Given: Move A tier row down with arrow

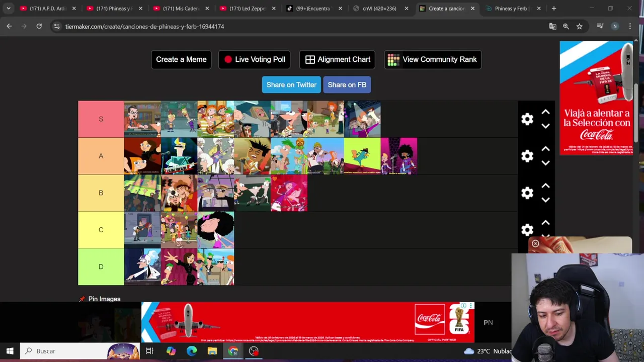Looking at the screenshot, I should (545, 163).
